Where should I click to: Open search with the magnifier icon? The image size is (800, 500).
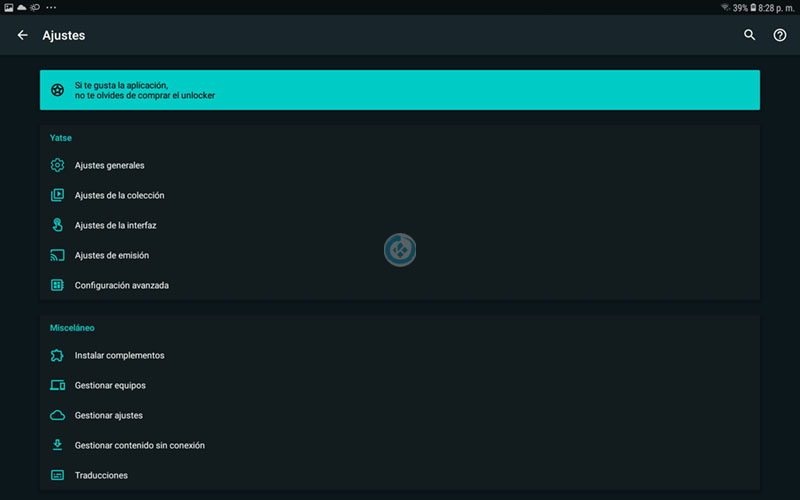(x=750, y=35)
